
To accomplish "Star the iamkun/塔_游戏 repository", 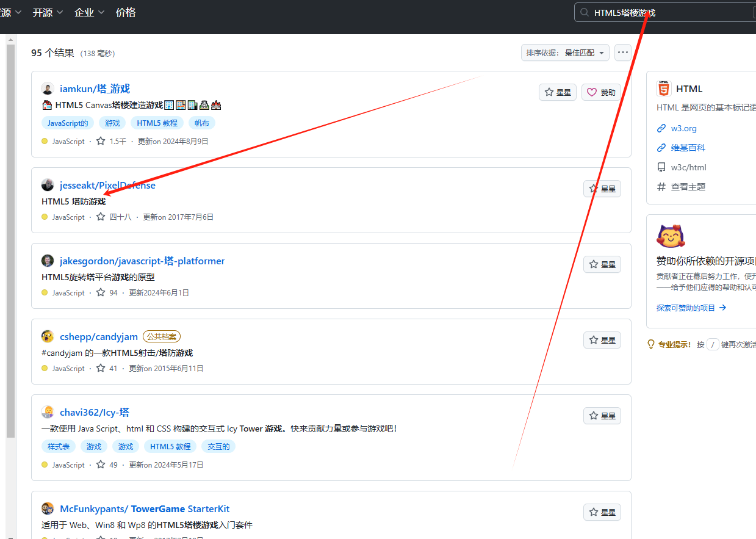I will pyautogui.click(x=558, y=92).
